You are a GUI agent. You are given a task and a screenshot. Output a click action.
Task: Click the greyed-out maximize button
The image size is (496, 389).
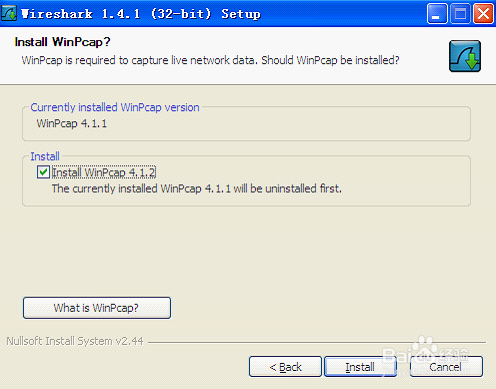tap(460, 14)
